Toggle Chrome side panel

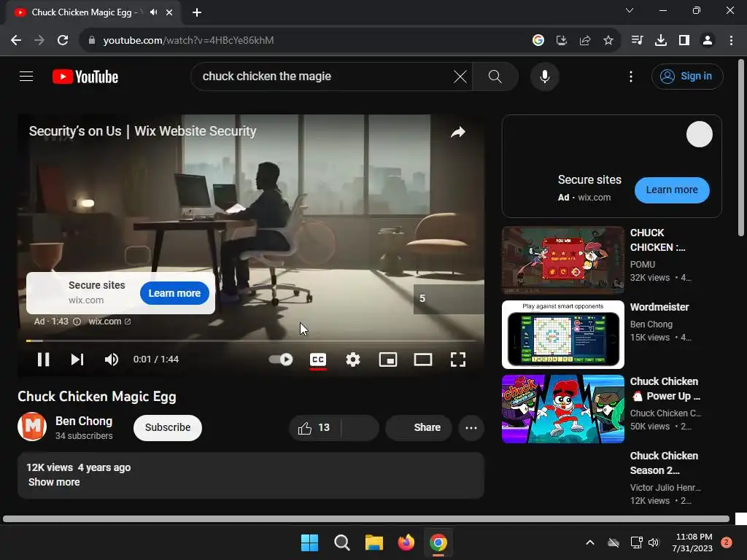(684, 41)
